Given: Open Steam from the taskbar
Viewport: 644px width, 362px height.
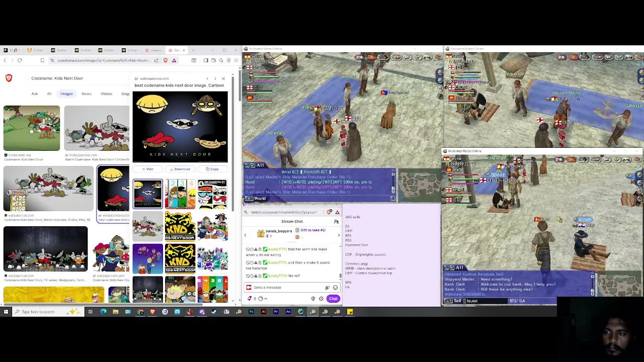Looking at the screenshot, I should (214, 312).
